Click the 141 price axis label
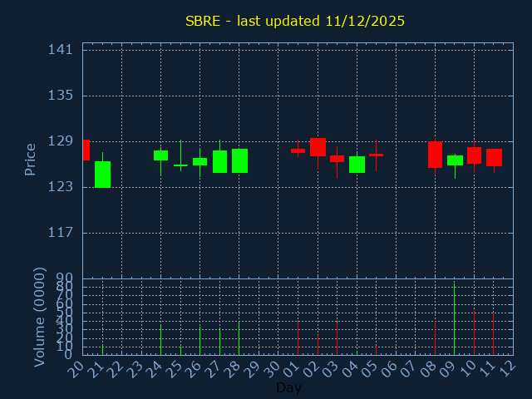Viewport: 532px width, 399px height. pos(61,50)
